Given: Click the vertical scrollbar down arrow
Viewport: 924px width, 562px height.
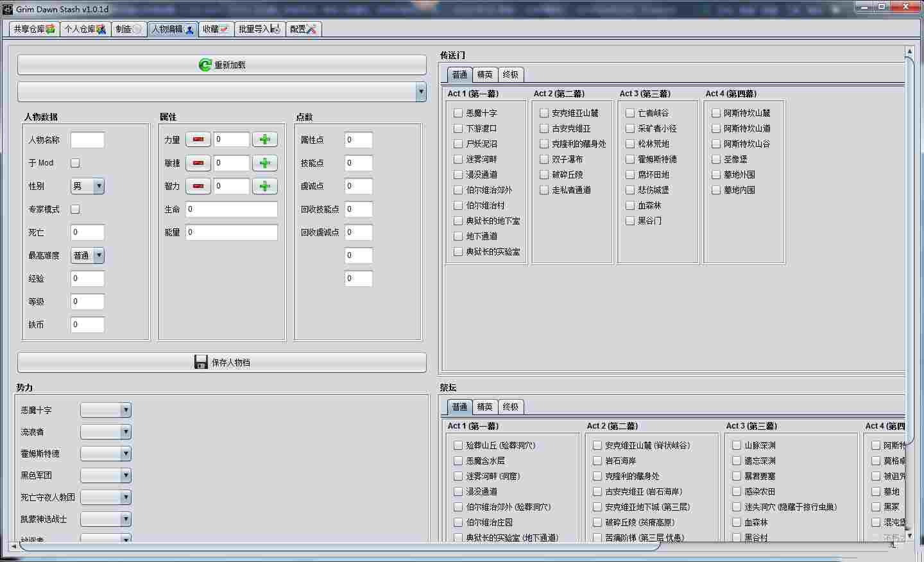Looking at the screenshot, I should (x=909, y=535).
